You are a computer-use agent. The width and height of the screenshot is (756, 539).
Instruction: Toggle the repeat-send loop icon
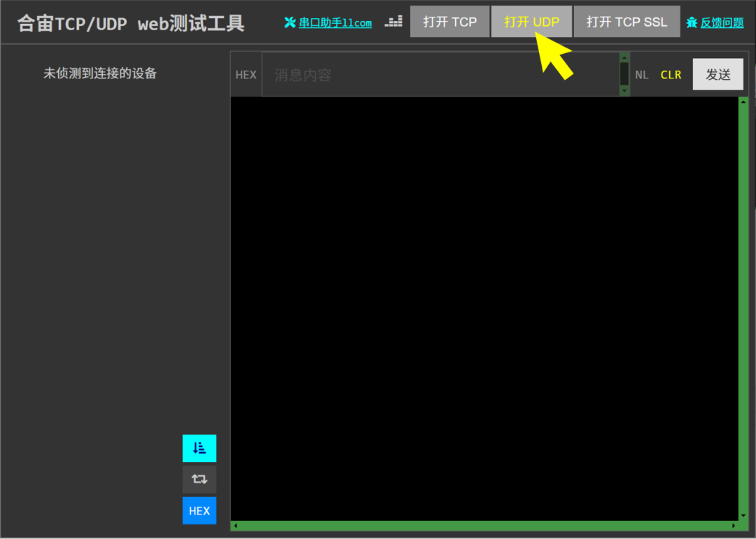pos(199,479)
